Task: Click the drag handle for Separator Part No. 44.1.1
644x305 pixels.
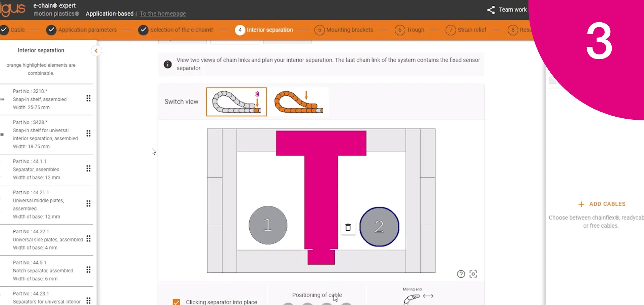Action: tap(88, 168)
